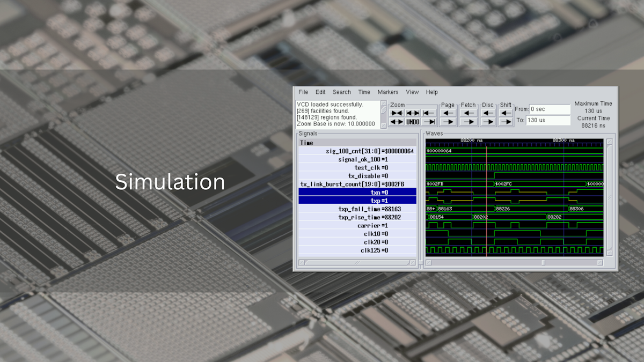Click the Shift left arrow button
The image size is (644, 362).
click(506, 113)
